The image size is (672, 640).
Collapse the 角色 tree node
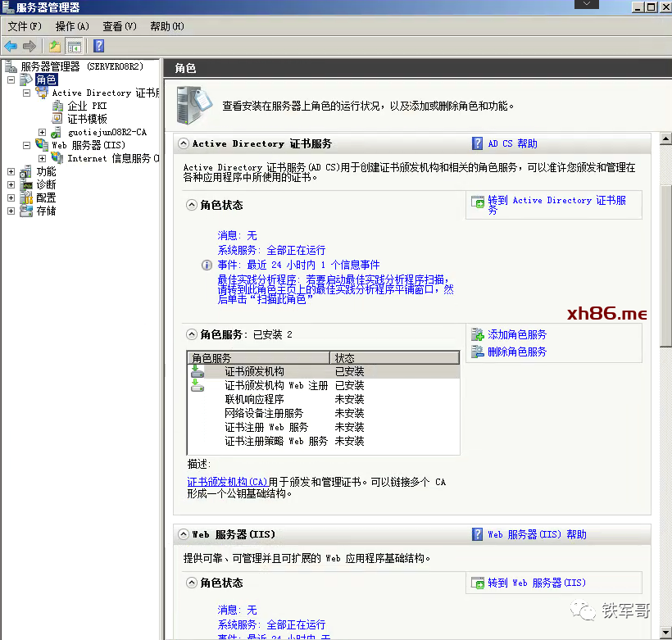click(11, 79)
